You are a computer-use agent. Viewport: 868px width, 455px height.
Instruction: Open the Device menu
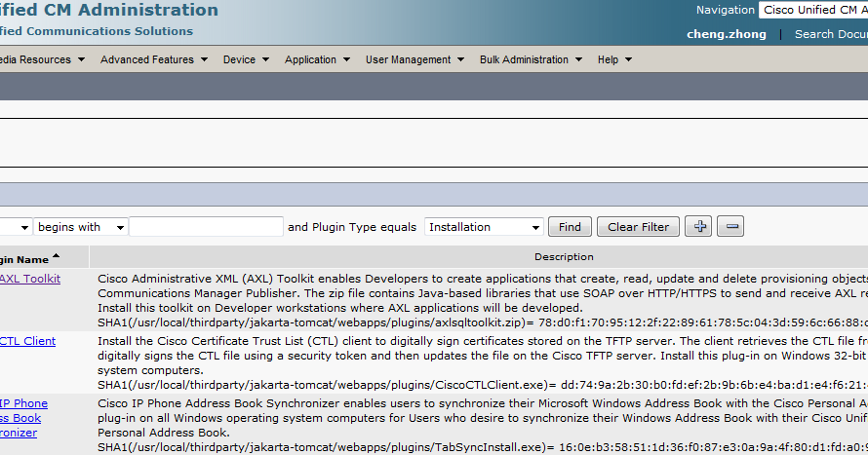pos(246,59)
